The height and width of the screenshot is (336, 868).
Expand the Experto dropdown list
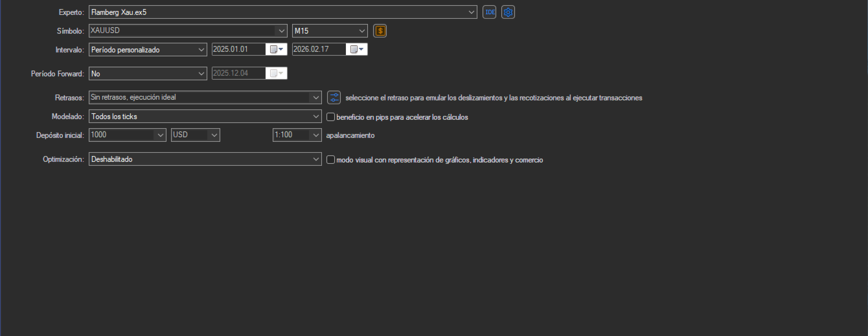tap(471, 12)
